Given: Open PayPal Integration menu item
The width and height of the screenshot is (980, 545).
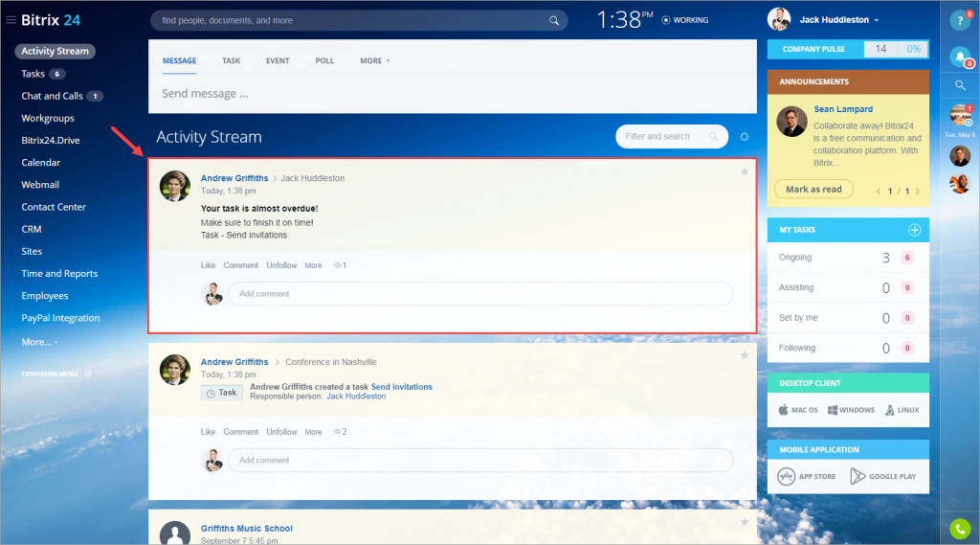Looking at the screenshot, I should [60, 318].
